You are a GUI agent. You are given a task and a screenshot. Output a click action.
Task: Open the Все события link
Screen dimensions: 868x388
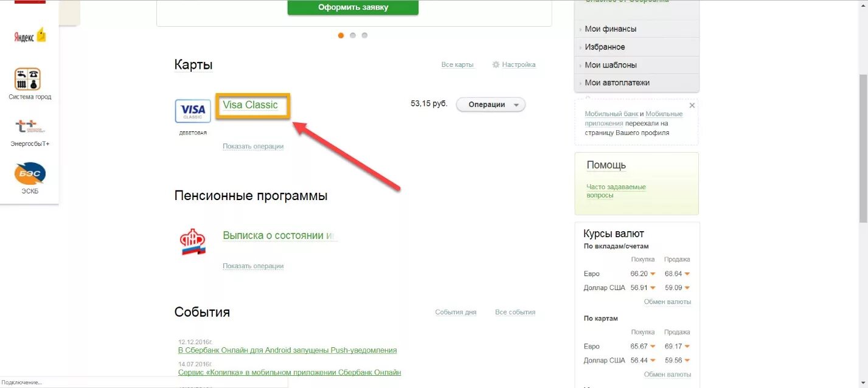(x=515, y=312)
